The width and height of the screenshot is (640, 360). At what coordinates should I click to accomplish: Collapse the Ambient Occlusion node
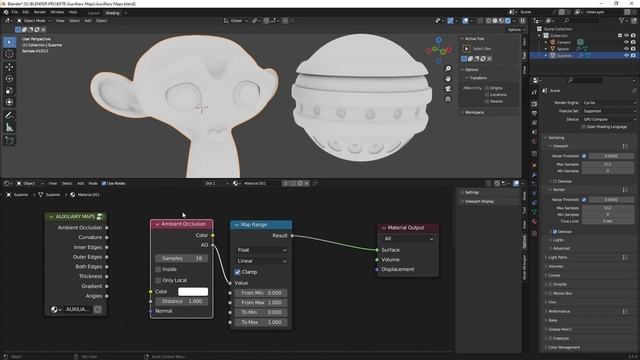pyautogui.click(x=157, y=224)
